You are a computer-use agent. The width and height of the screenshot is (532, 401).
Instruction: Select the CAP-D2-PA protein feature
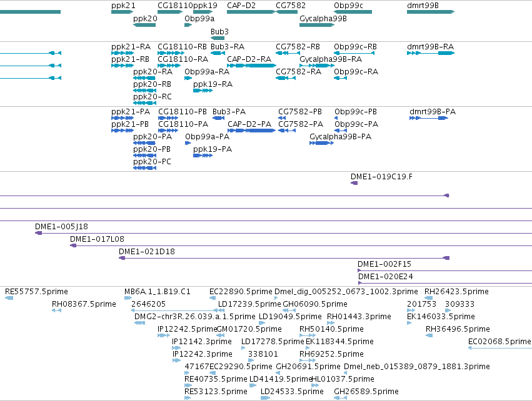(251, 131)
